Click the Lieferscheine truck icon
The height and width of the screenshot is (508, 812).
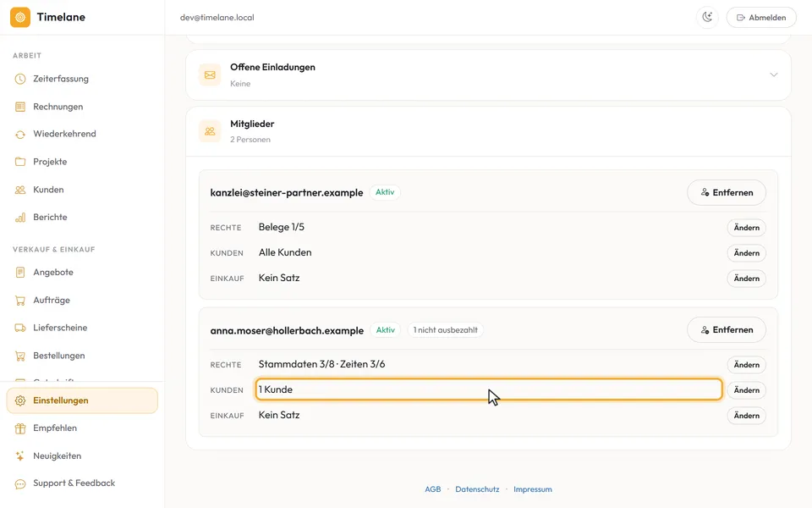pos(20,328)
